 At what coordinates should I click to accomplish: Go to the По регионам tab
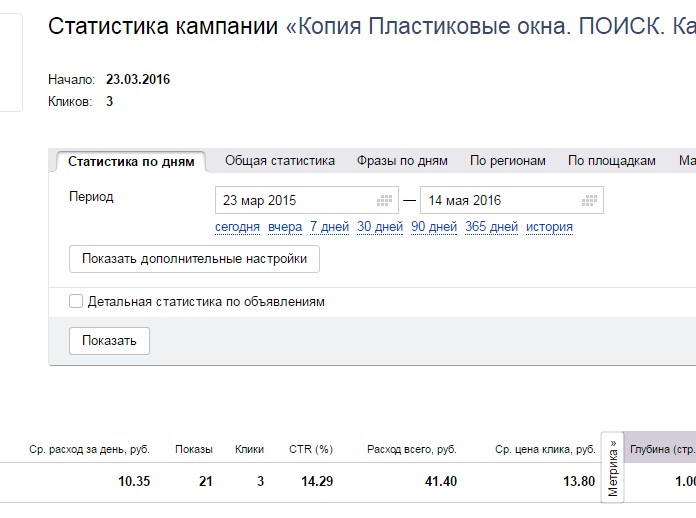508,161
